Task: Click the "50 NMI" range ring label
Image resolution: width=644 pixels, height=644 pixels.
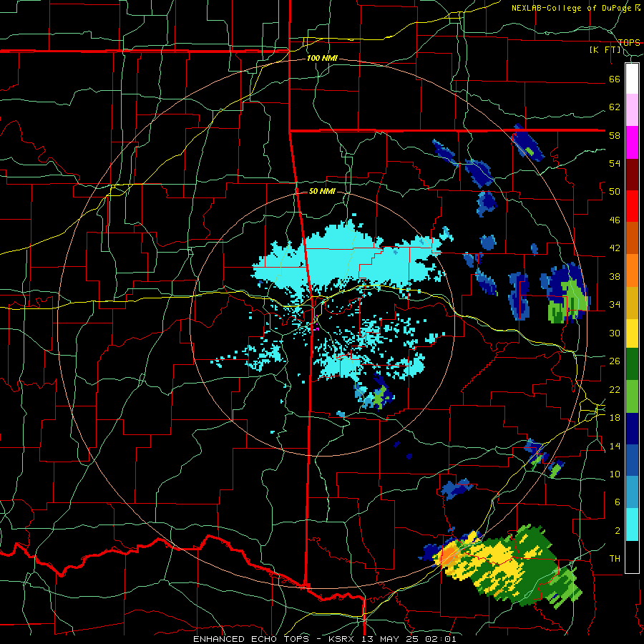Action: click(x=322, y=191)
